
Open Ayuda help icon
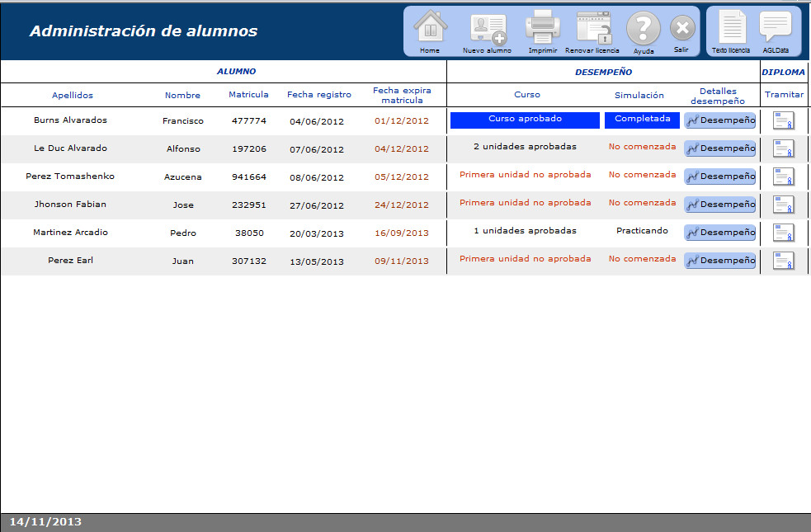644,32
